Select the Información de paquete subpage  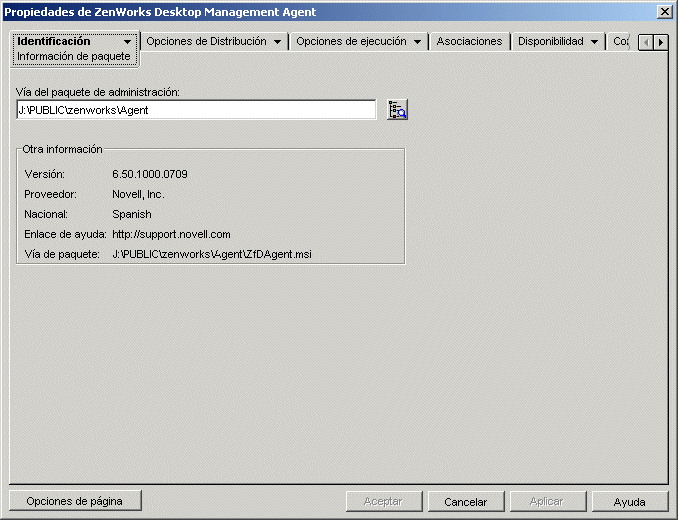(74, 57)
